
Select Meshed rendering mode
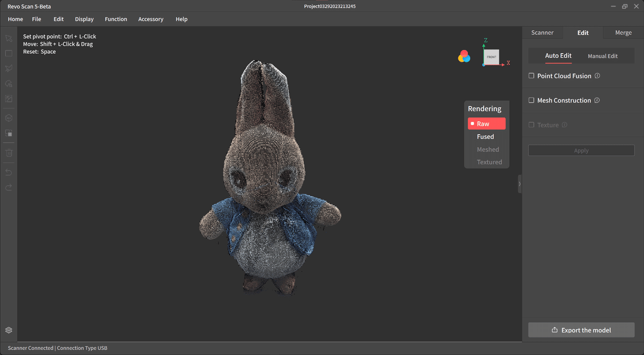tap(487, 149)
